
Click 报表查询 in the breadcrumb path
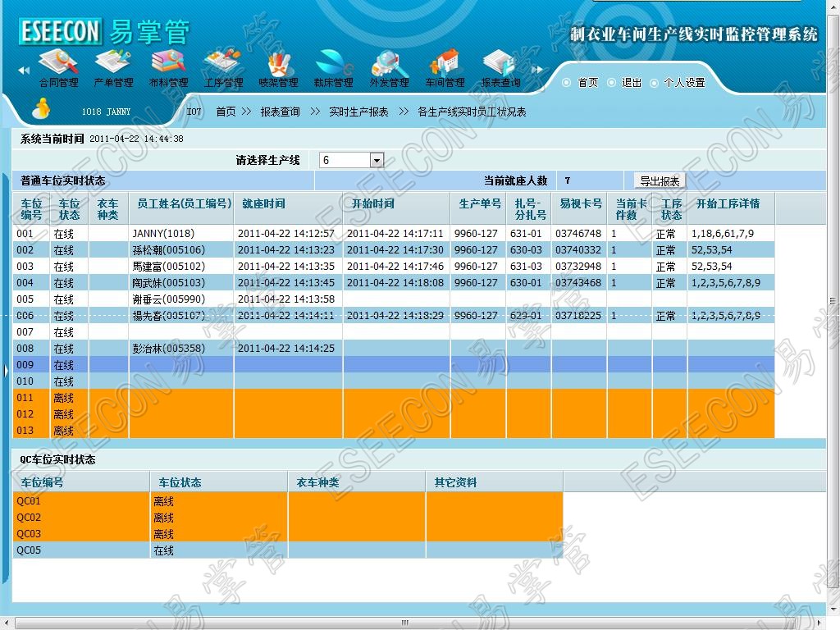(x=280, y=112)
